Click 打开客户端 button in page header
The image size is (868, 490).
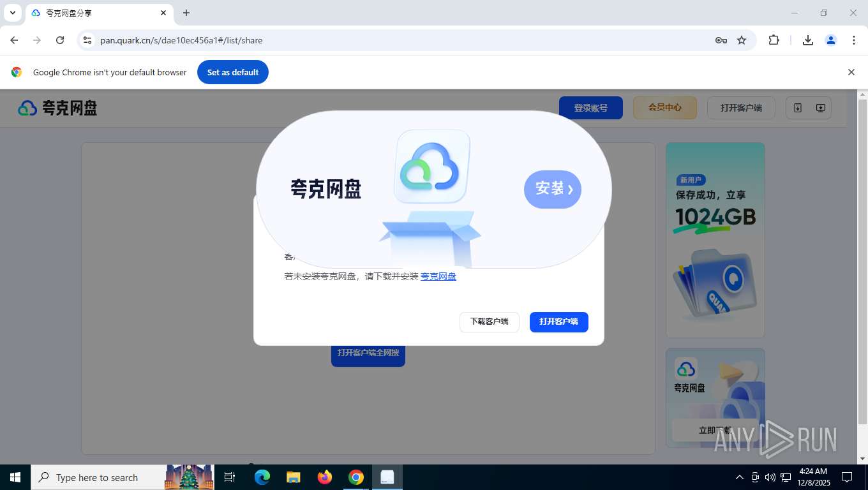pos(741,108)
